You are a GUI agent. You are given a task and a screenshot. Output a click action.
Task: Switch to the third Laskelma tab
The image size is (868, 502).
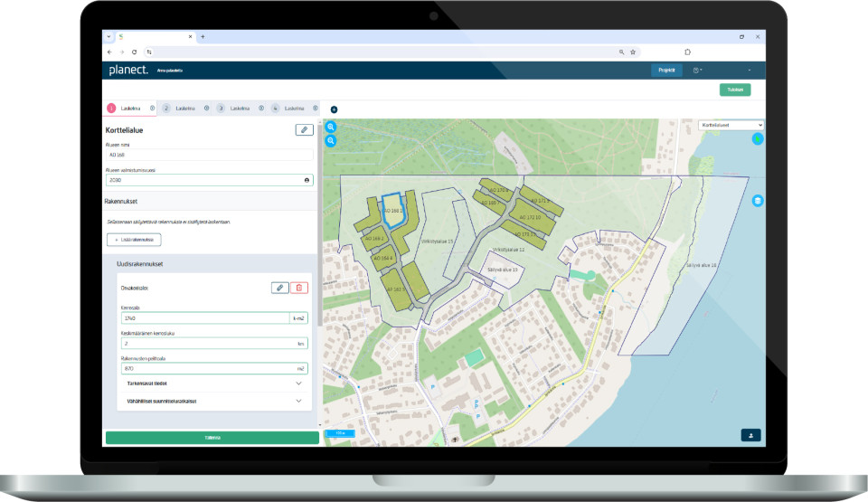point(240,108)
